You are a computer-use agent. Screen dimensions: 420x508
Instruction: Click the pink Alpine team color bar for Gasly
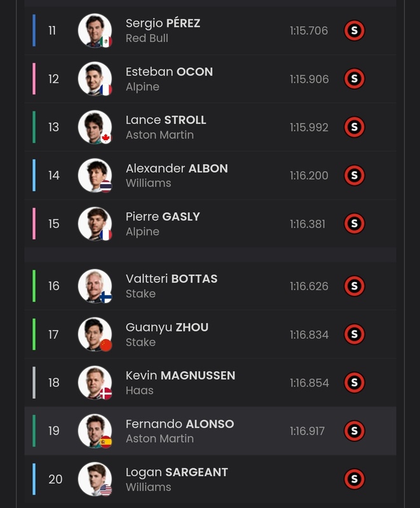point(34,224)
